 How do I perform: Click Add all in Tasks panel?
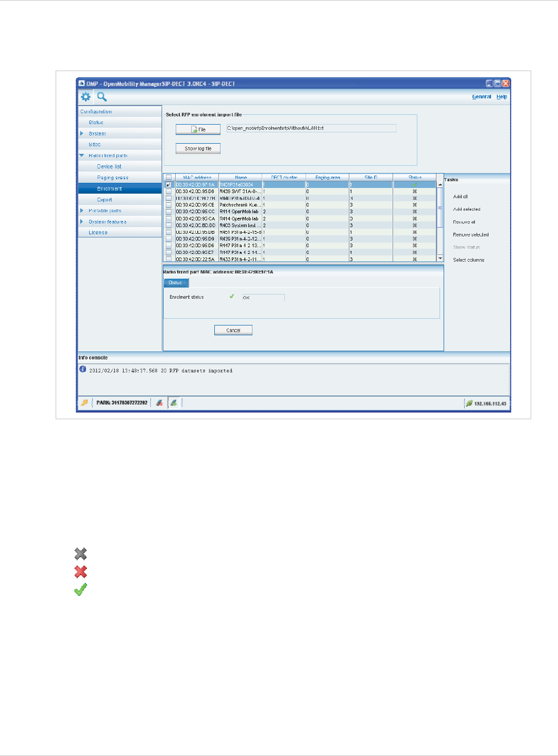[x=461, y=197]
